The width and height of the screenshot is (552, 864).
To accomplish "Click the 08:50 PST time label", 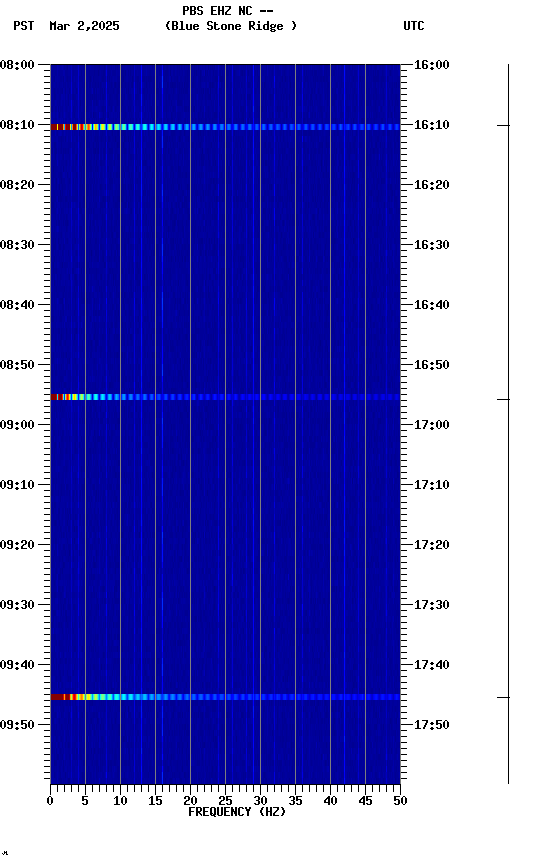I will 17,365.
